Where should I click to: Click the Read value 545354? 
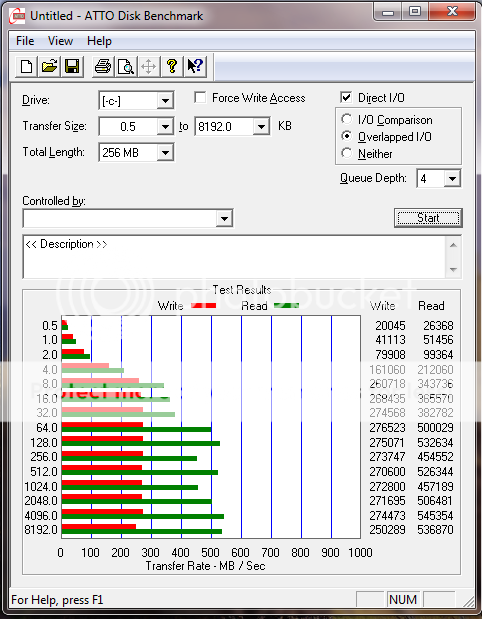[435, 516]
